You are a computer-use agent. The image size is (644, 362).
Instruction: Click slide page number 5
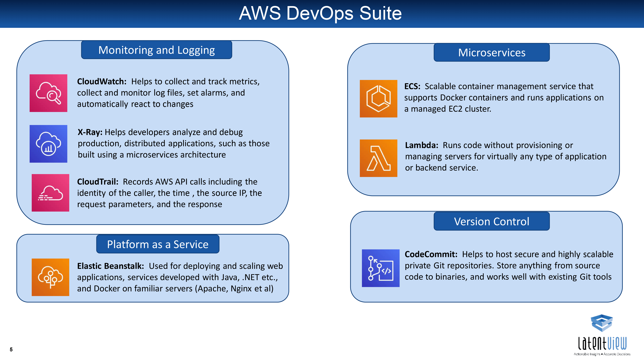pos(11,349)
